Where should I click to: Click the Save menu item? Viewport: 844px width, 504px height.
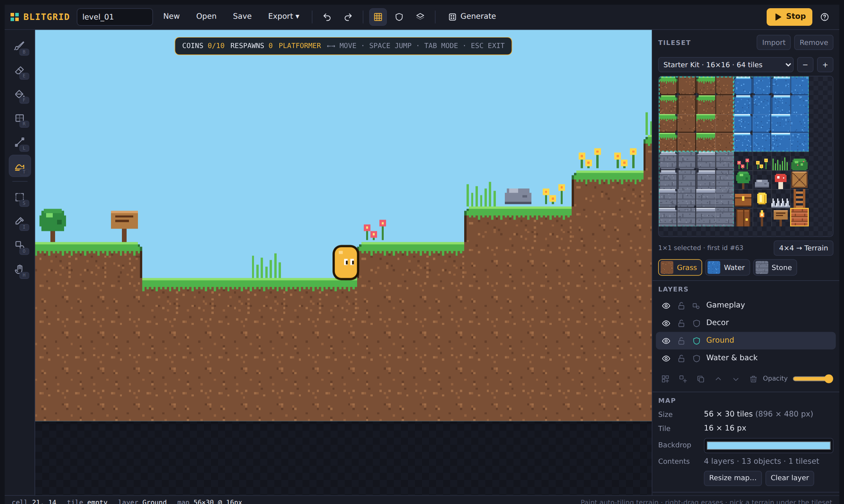tap(242, 16)
